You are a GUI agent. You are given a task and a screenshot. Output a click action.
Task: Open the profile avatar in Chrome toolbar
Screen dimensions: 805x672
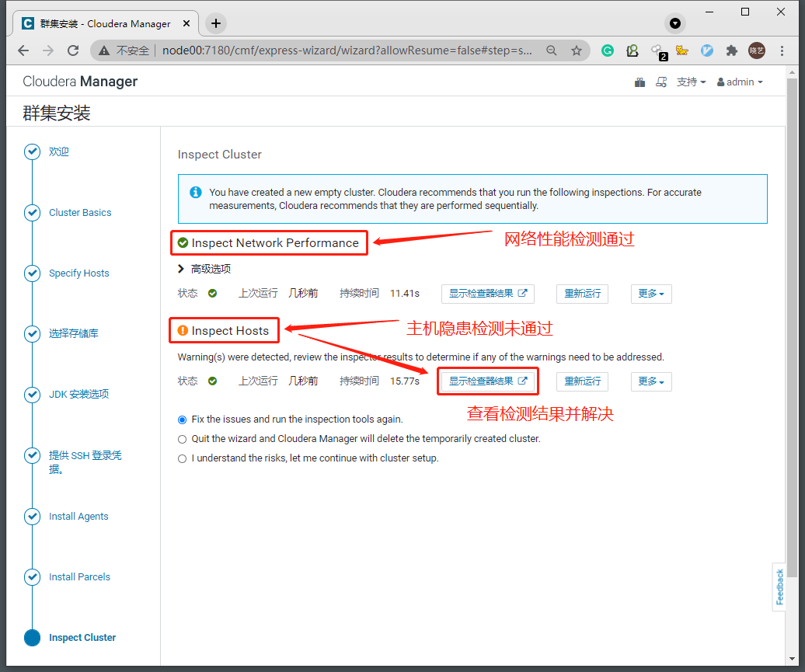[x=757, y=50]
